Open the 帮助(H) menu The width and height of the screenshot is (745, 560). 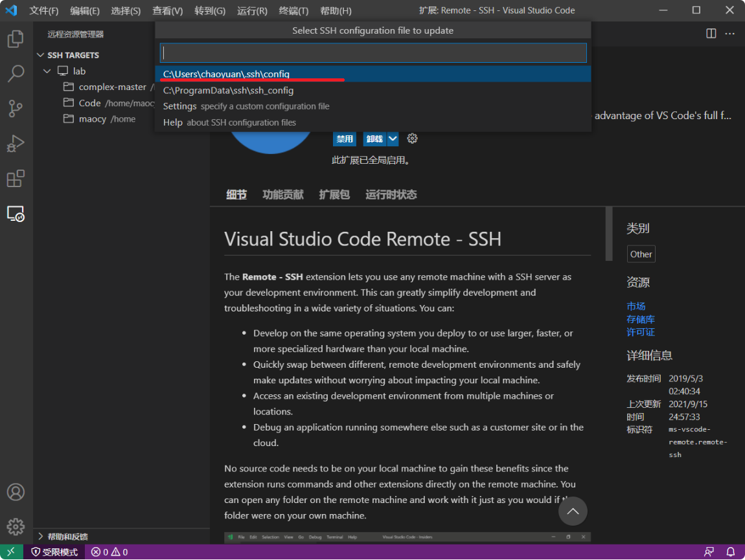[x=336, y=10]
